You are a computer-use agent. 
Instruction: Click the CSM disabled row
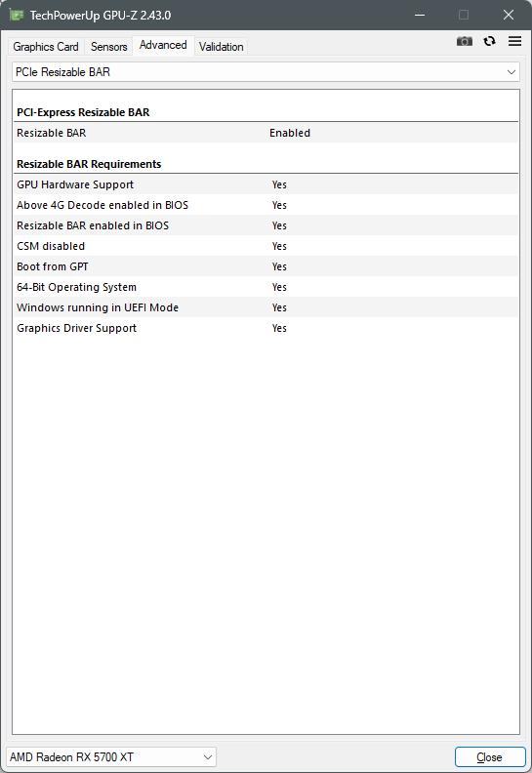266,246
